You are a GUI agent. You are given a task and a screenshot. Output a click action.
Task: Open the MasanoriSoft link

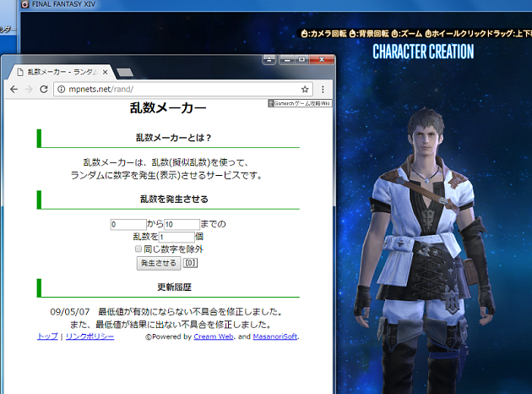tap(274, 337)
